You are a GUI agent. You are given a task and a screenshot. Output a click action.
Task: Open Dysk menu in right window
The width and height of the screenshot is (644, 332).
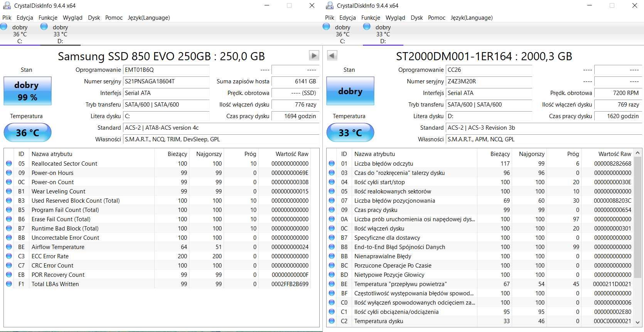416,18
